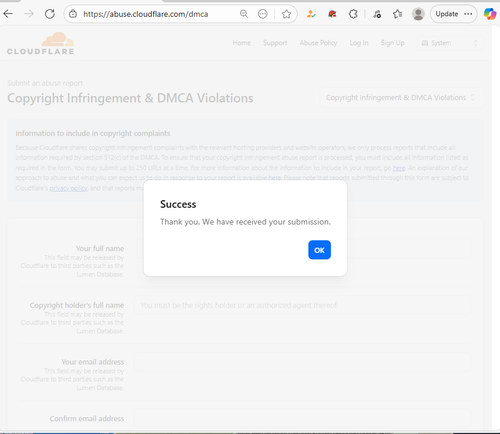Image resolution: width=500 pixels, height=434 pixels.
Task: Click the zoom magnifier icon in address bar
Action: 244,14
